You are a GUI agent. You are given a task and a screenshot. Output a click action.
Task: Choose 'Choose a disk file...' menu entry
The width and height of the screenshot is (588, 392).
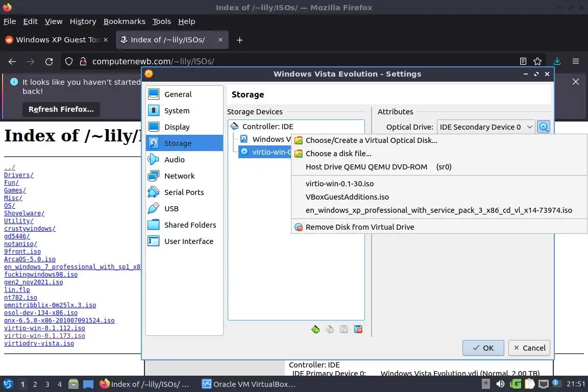(439, 154)
